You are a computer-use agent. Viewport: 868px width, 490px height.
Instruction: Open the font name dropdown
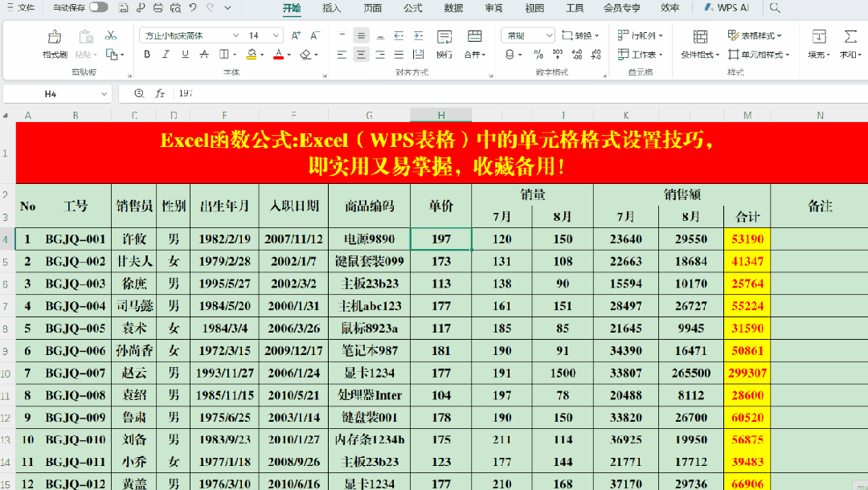tap(235, 35)
